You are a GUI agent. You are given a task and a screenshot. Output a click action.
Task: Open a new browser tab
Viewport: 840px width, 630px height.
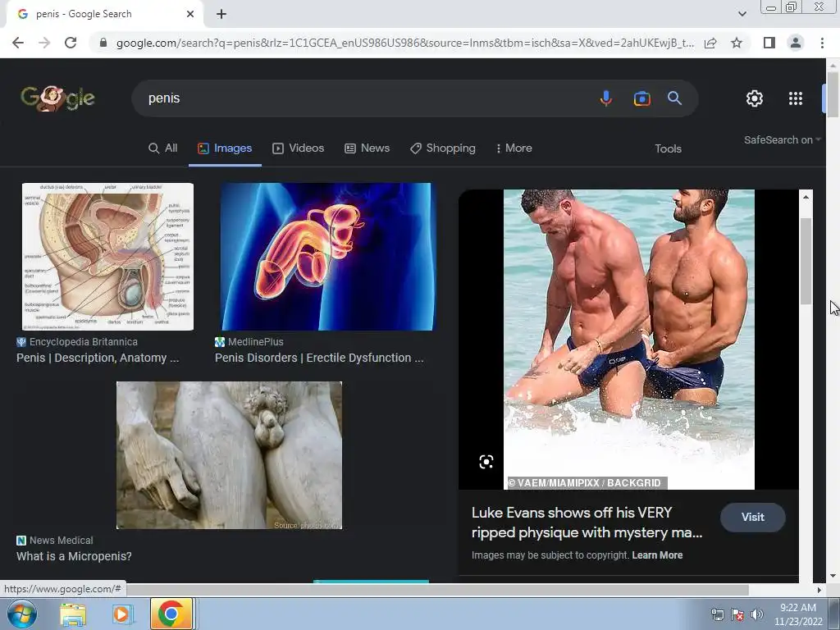coord(221,15)
